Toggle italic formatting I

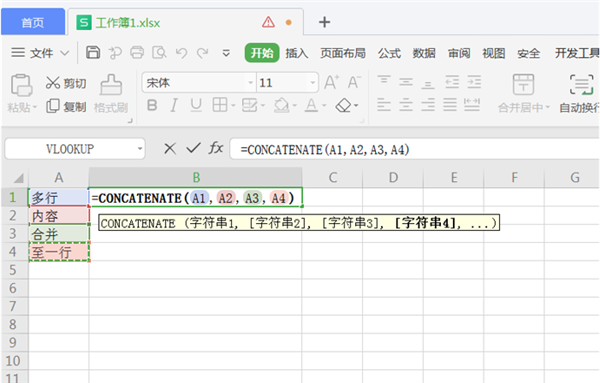point(174,105)
